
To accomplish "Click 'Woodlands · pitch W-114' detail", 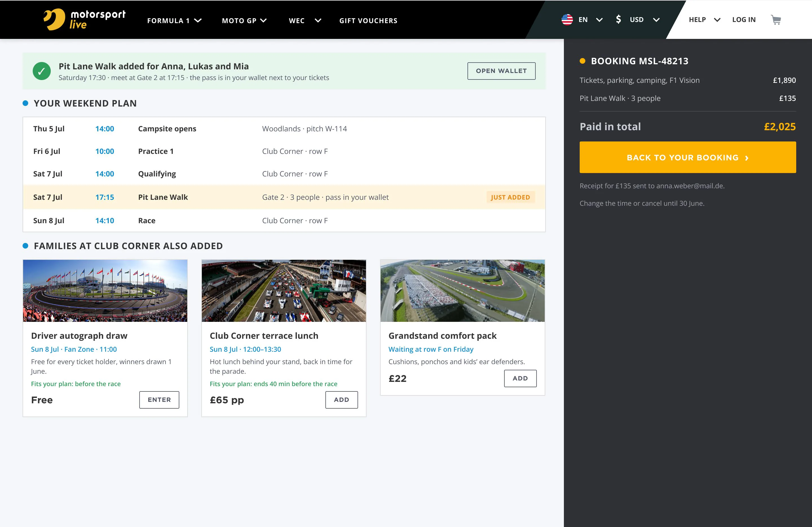I will point(304,129).
